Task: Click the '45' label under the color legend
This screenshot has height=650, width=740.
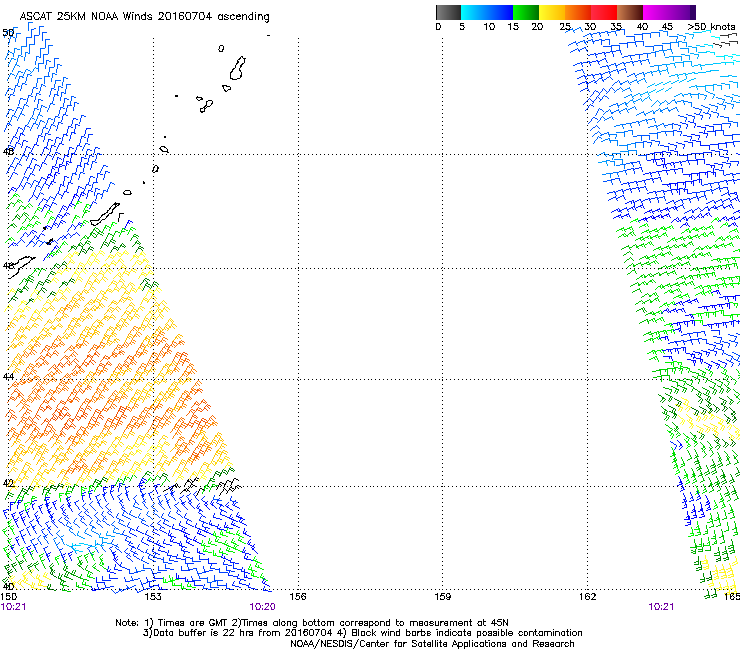Action: click(667, 27)
